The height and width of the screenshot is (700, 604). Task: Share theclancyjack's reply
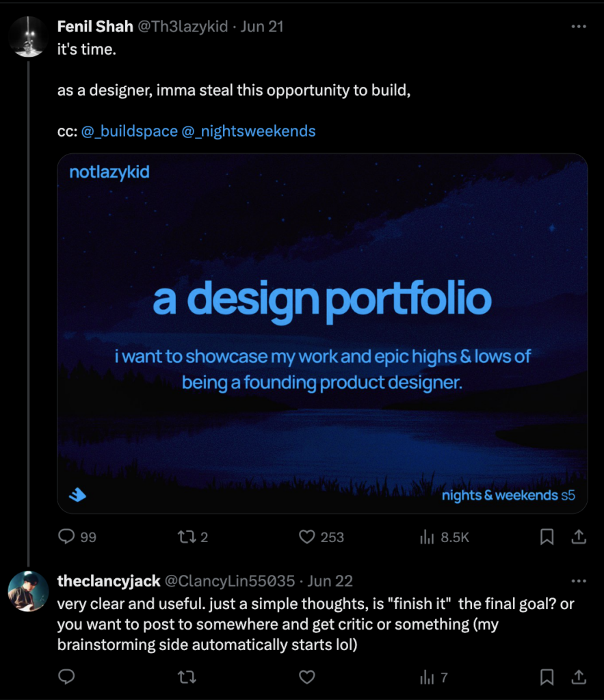[579, 677]
